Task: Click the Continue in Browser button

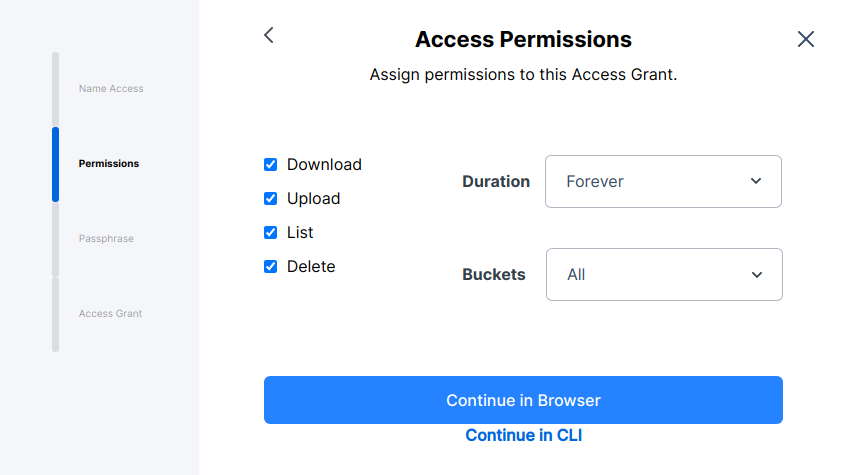Action: click(x=523, y=400)
